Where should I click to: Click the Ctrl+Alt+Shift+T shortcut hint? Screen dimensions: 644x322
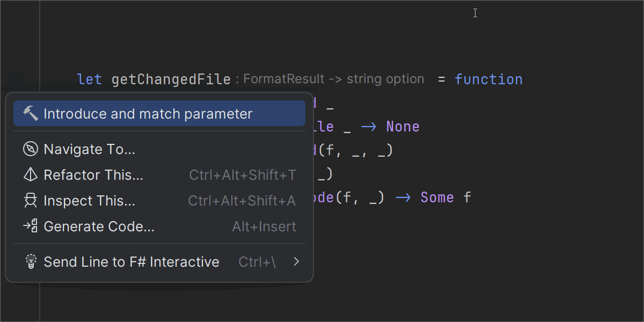(x=243, y=175)
